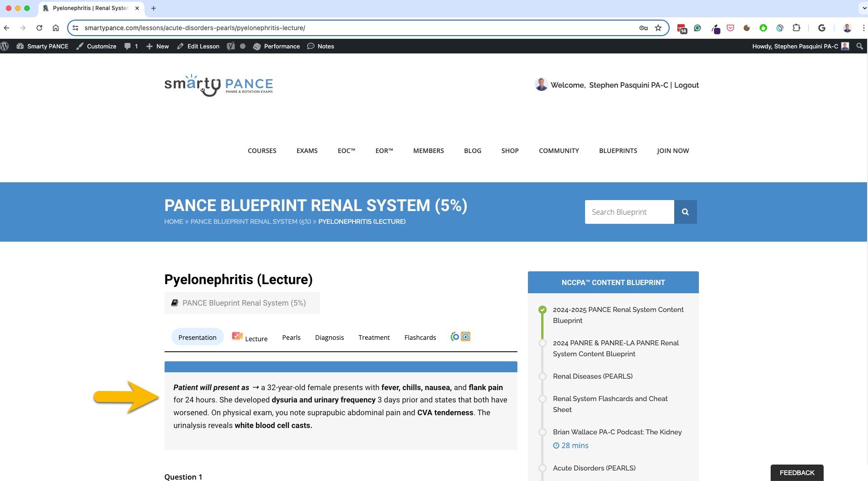Viewport: 868px width, 481px height.
Task: Focus the Search Blueprint input field
Action: point(629,212)
